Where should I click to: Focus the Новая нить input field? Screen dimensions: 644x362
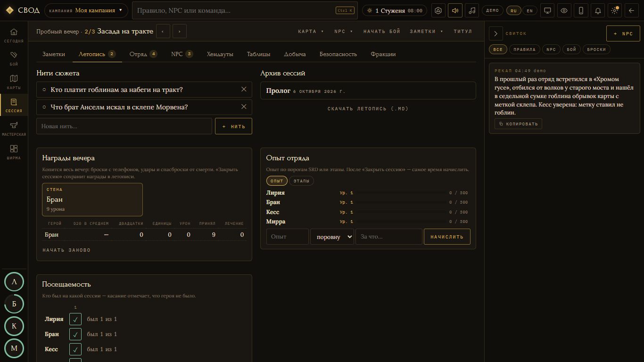pyautogui.click(x=124, y=126)
